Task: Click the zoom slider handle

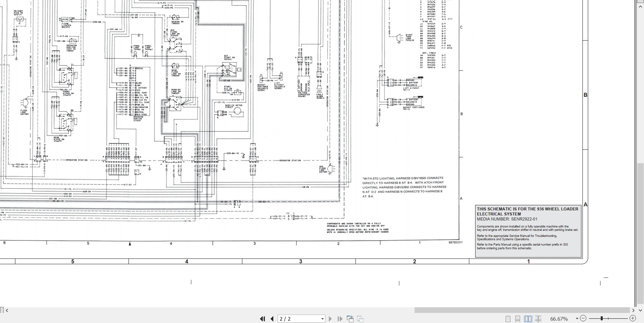Action: pyautogui.click(x=602, y=318)
